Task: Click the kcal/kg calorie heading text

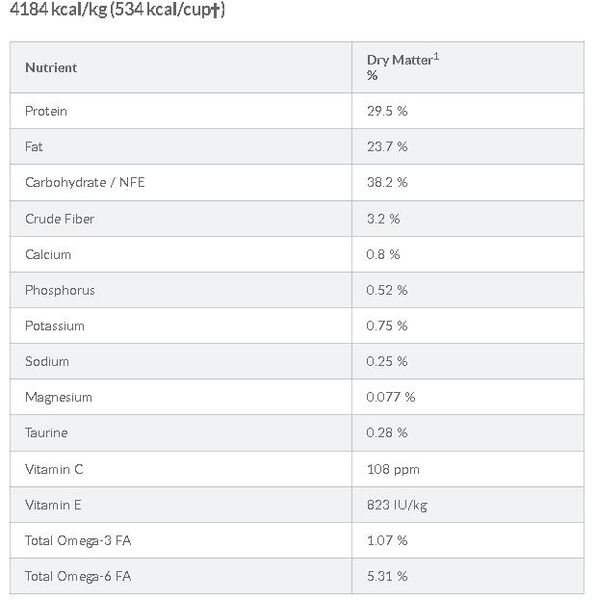Action: [x=117, y=10]
